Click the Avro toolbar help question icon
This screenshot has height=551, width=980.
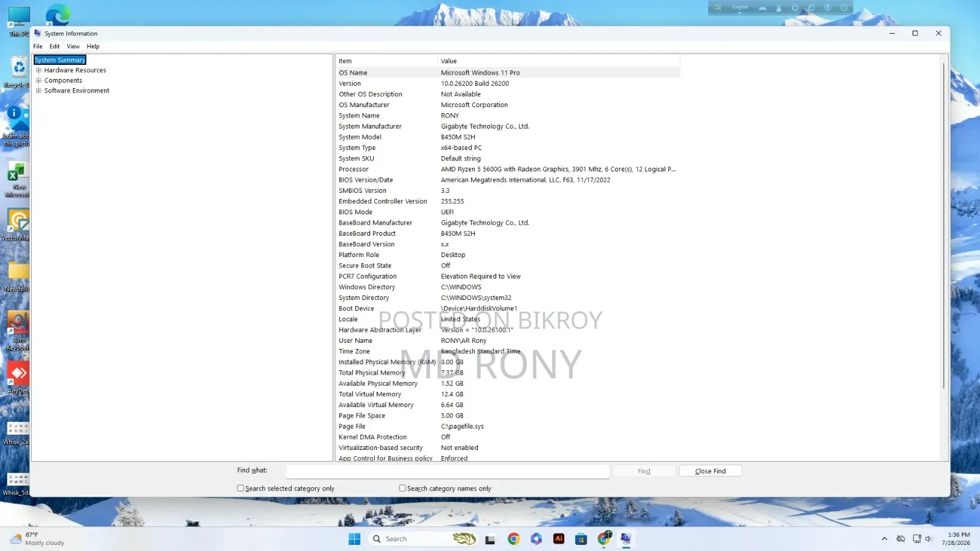tap(827, 8)
